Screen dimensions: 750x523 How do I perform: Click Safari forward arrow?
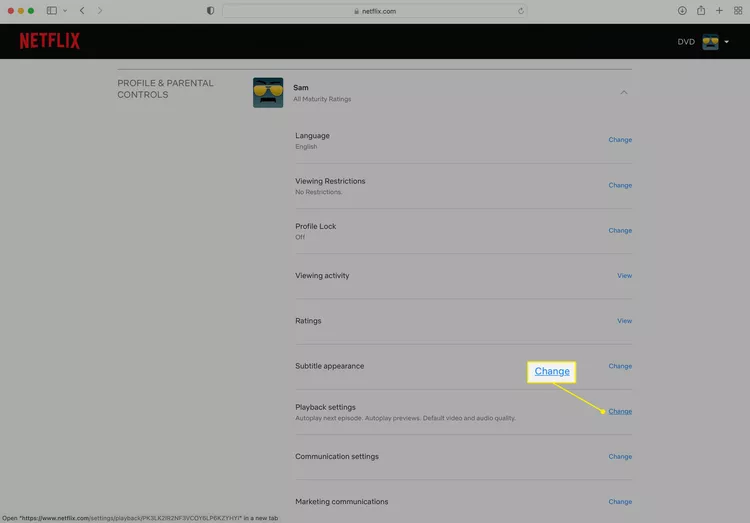pyautogui.click(x=99, y=10)
